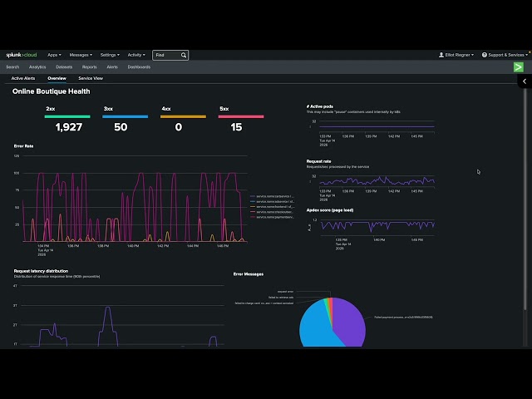Click the 5xx count value 15

tap(236, 127)
